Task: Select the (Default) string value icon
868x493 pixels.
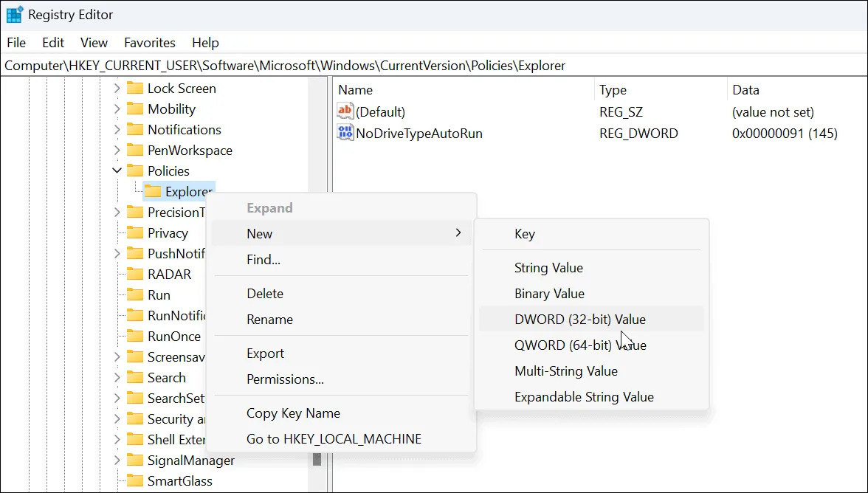Action: pyautogui.click(x=345, y=111)
